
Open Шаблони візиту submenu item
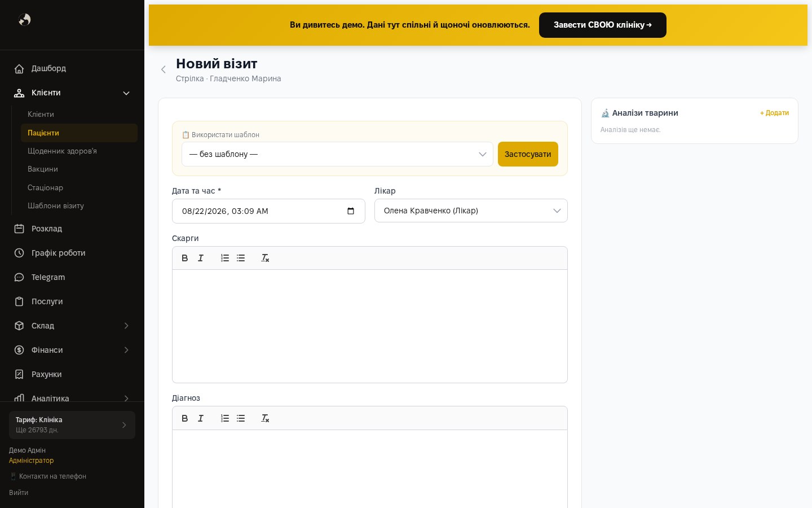[79, 205]
